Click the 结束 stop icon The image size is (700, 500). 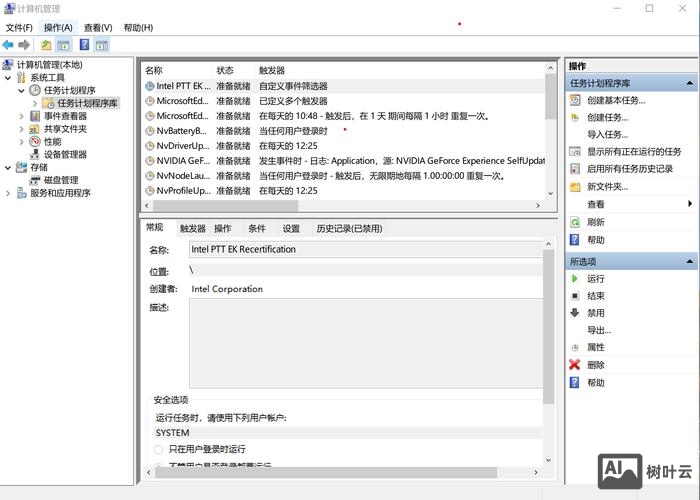click(575, 296)
